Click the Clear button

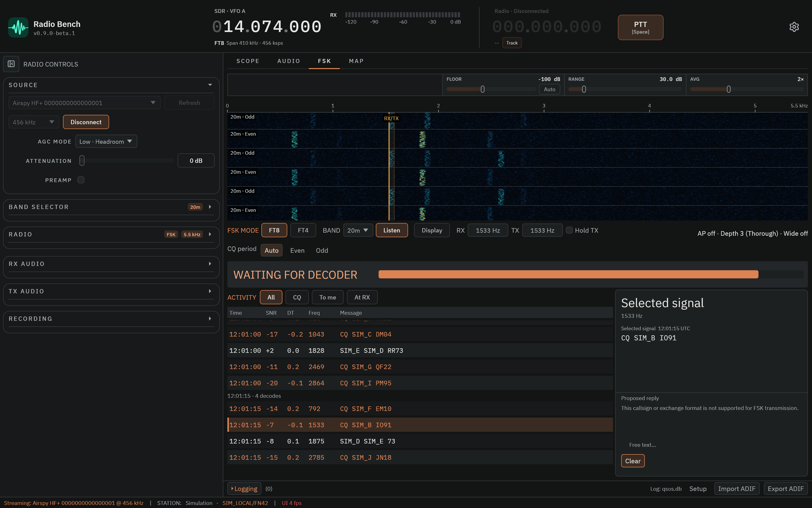point(633,461)
